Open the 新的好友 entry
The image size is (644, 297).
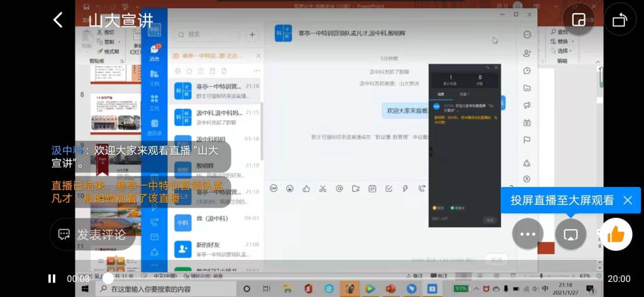[215, 249]
